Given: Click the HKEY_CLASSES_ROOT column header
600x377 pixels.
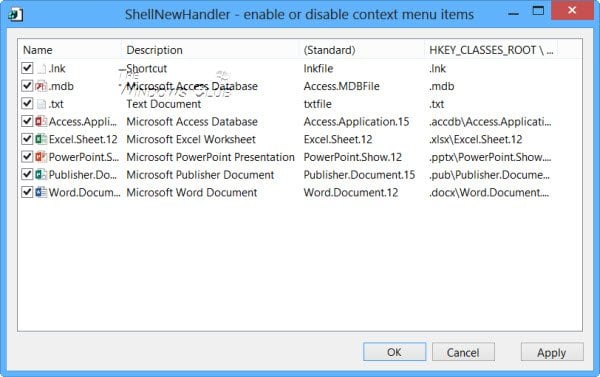Looking at the screenshot, I should pyautogui.click(x=491, y=50).
